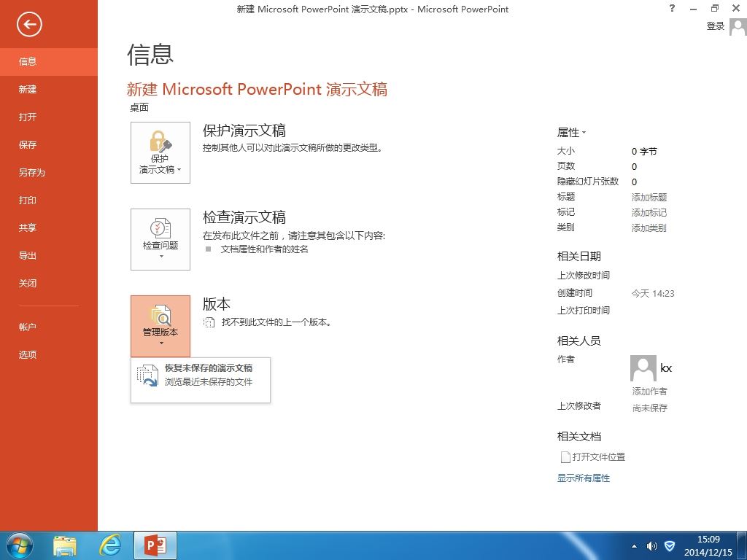747x560 pixels.
Task: Expand the 属性 properties dropdown
Action: (571, 133)
